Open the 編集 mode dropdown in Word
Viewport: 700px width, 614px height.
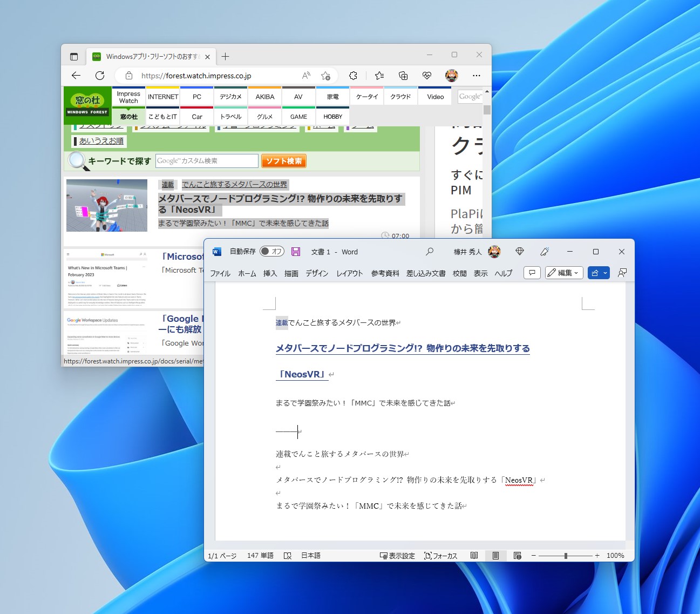point(563,273)
